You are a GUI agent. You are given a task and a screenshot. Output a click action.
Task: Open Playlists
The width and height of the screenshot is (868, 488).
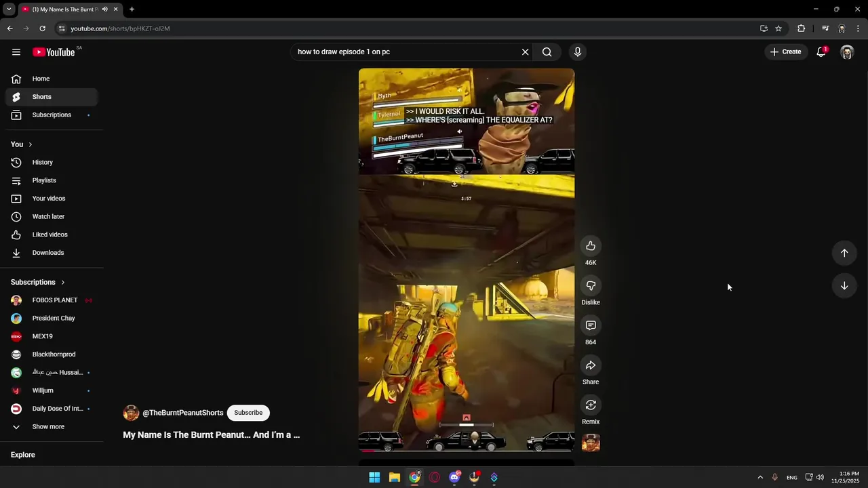[x=52, y=180]
